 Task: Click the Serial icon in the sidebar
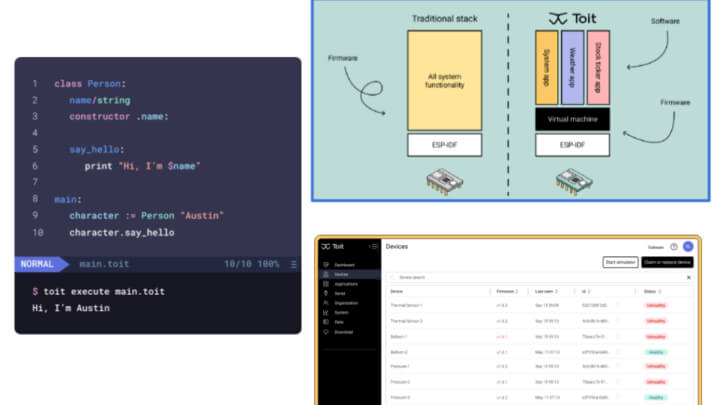coord(326,293)
